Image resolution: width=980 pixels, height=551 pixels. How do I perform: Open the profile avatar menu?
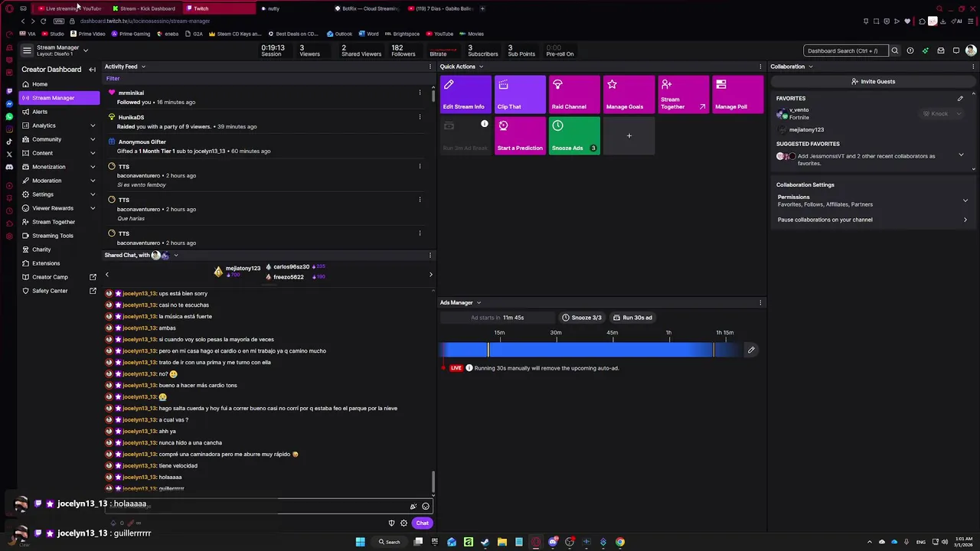(971, 51)
